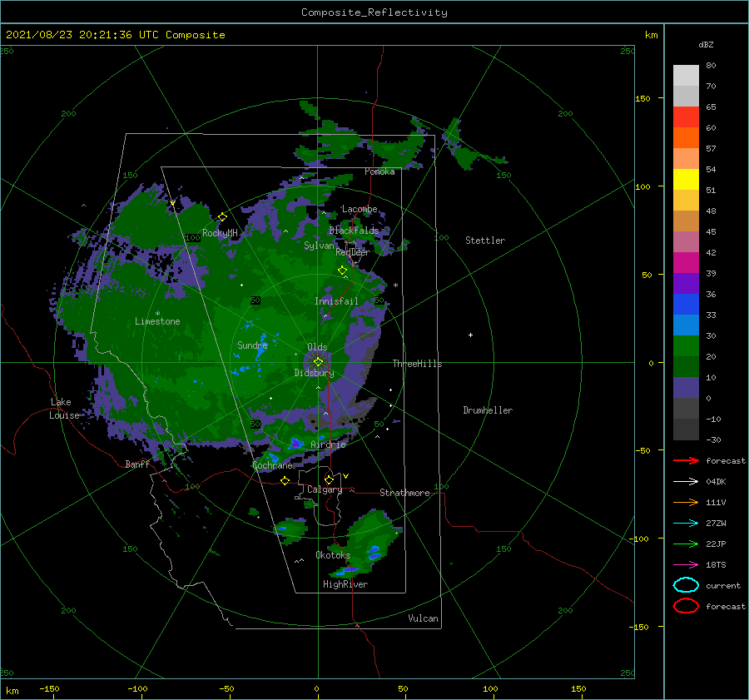Click the Blackfalds city label

(x=354, y=231)
